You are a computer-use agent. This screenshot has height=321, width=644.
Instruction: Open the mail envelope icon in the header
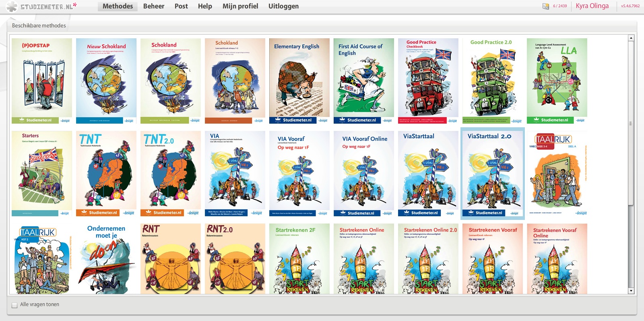[546, 6]
